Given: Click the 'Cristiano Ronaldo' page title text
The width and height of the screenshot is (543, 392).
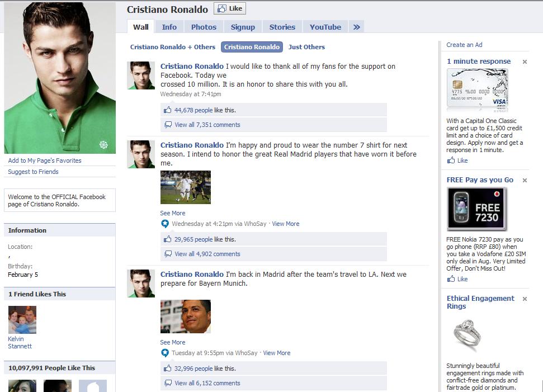Looking at the screenshot, I should [x=167, y=10].
